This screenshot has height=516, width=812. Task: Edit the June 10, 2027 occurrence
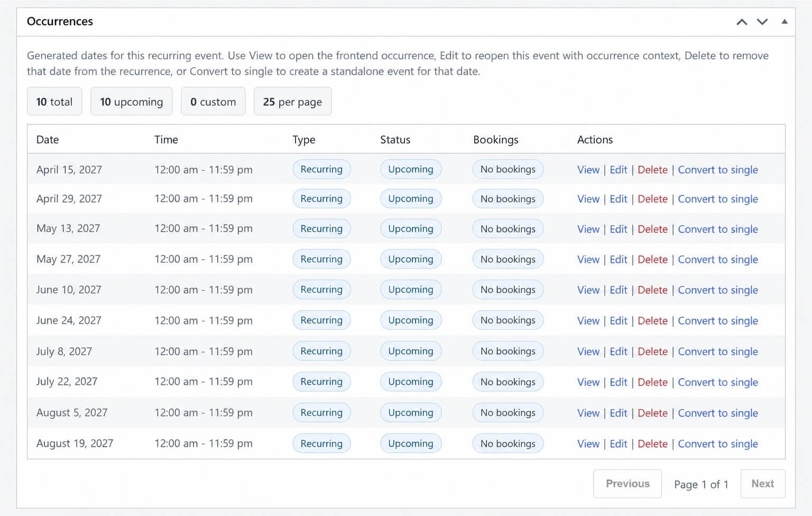tap(619, 290)
